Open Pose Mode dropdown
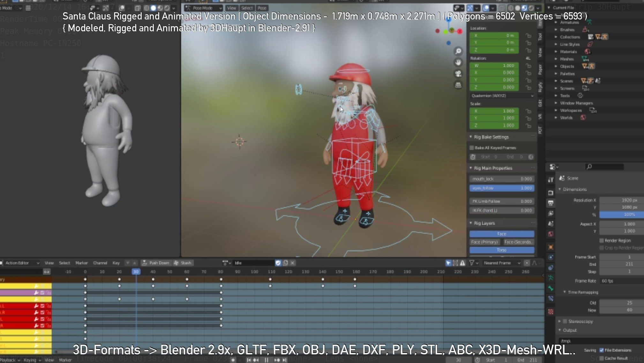 (x=203, y=8)
